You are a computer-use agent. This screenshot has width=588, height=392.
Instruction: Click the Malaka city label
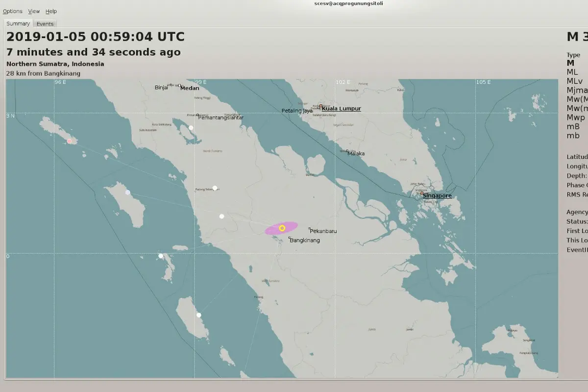coord(356,154)
